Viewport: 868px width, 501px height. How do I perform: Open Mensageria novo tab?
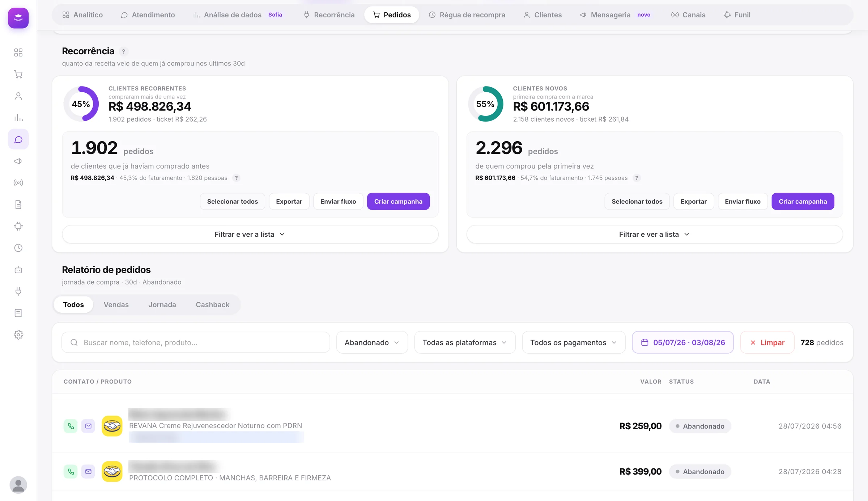(x=615, y=15)
